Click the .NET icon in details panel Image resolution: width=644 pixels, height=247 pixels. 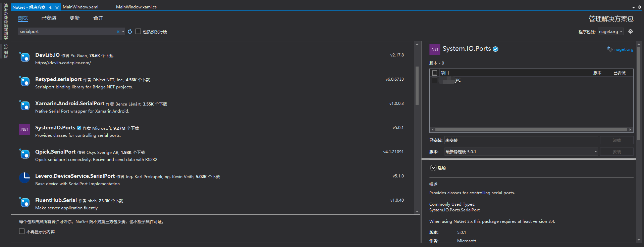click(x=435, y=49)
